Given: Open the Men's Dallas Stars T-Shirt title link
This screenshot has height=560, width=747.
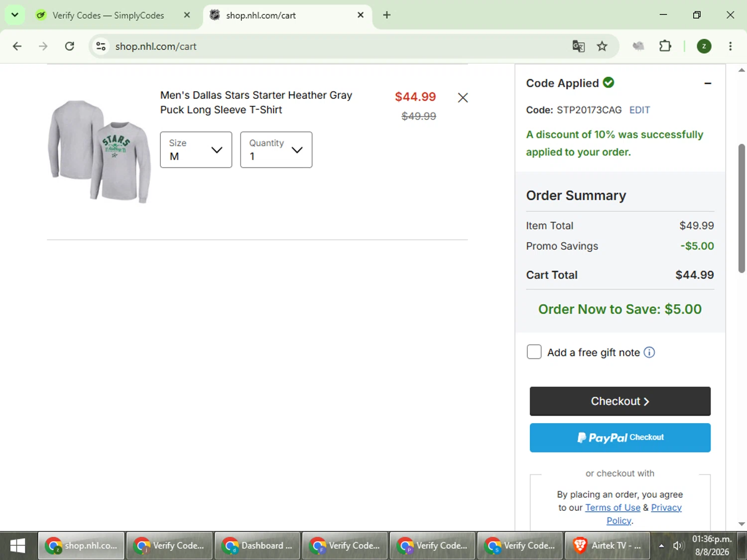Looking at the screenshot, I should [256, 103].
